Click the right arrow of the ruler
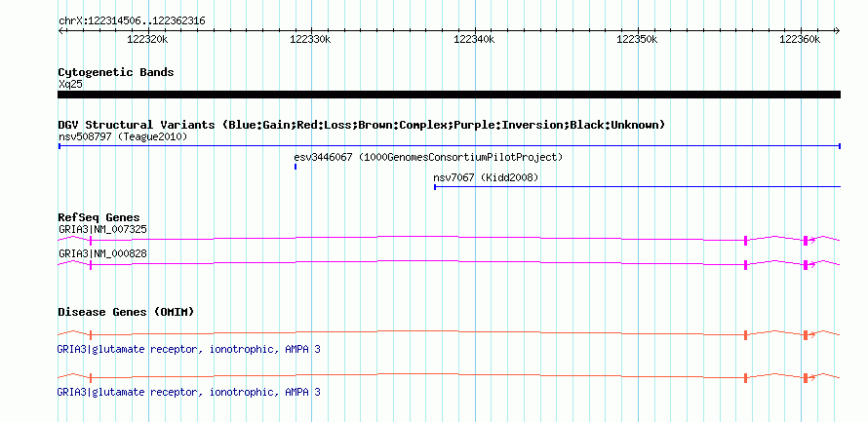Image resolution: width=868 pixels, height=422 pixels. click(838, 30)
